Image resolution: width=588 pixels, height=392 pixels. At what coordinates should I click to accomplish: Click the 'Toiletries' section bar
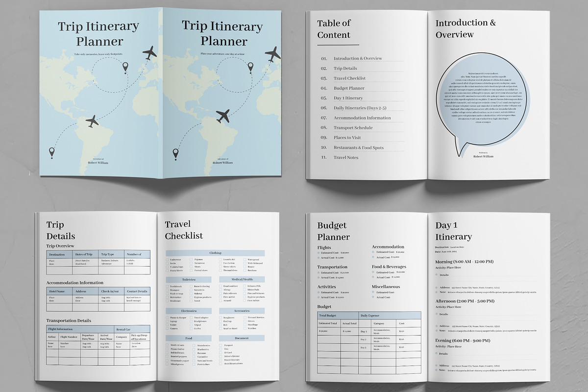pyautogui.click(x=189, y=279)
